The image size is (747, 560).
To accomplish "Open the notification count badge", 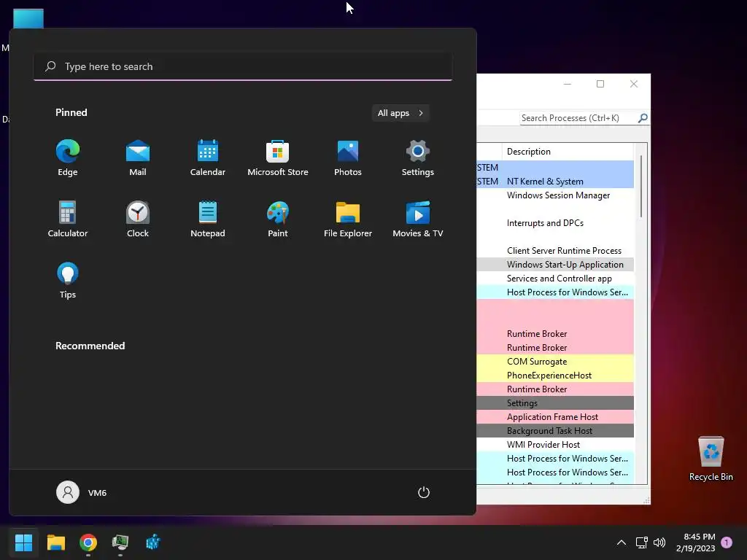I will pos(727,542).
